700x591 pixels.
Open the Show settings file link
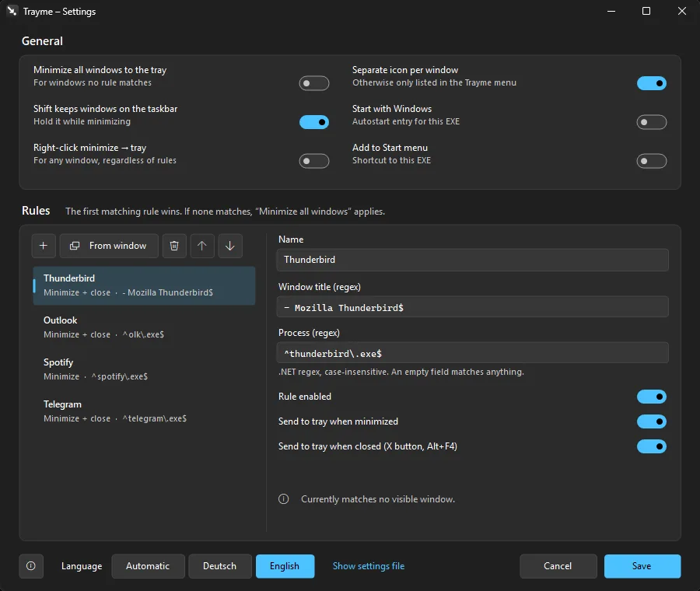click(x=369, y=566)
